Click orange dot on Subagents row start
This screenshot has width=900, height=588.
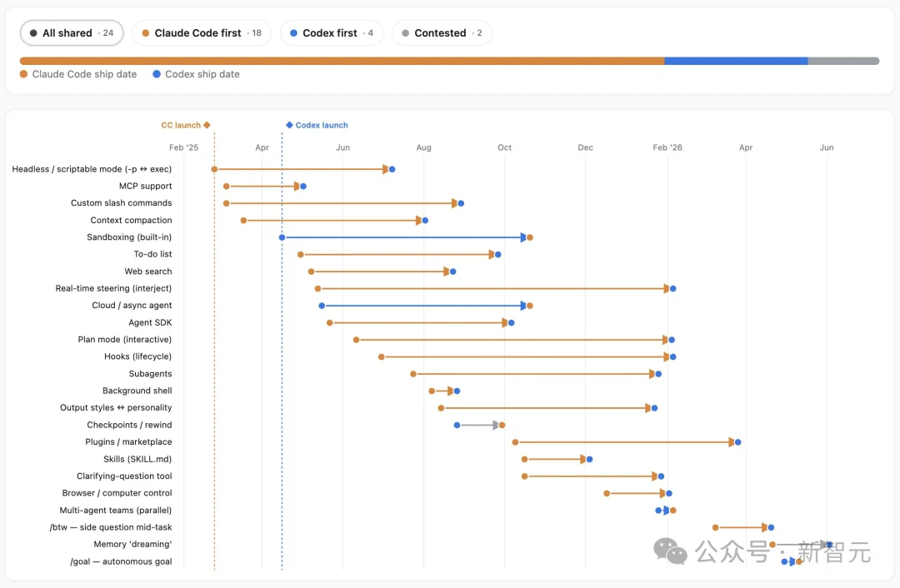(x=413, y=374)
